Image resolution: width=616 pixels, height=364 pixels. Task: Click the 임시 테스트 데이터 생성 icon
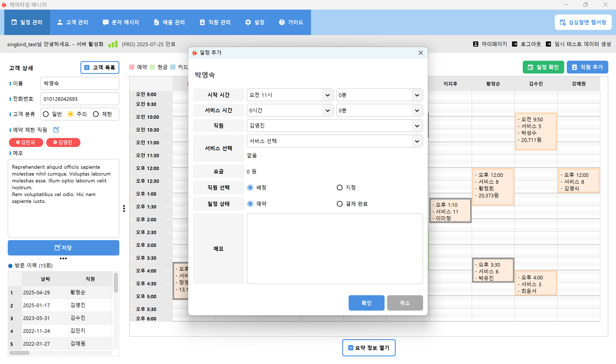click(x=548, y=44)
